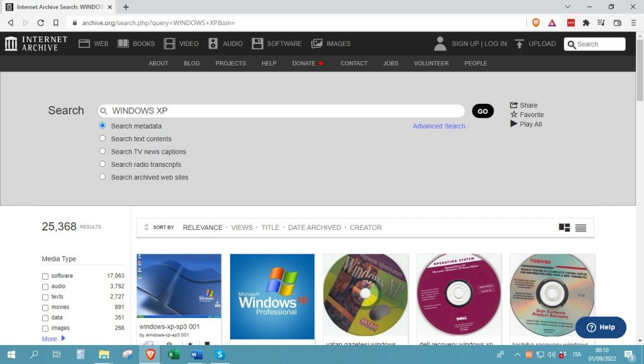
Task: Select the Search text contents option
Action: tap(103, 139)
